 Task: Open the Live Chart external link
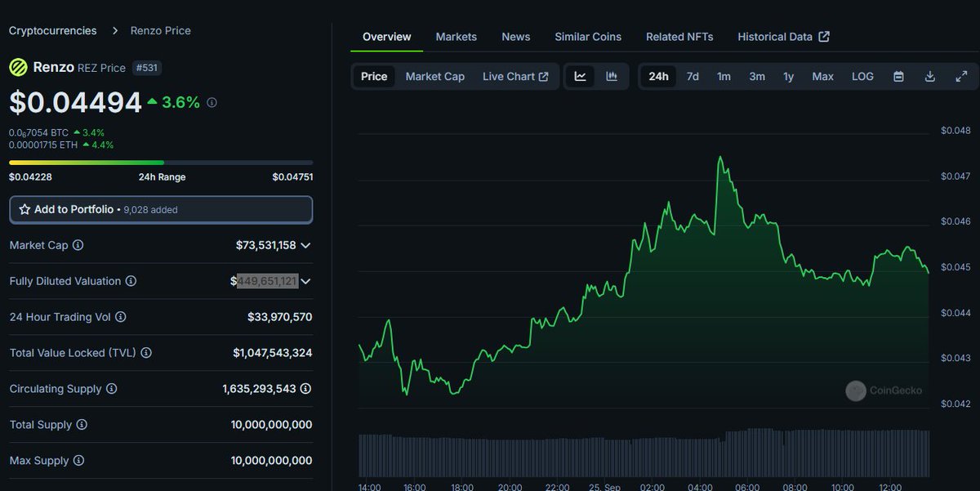[515, 76]
